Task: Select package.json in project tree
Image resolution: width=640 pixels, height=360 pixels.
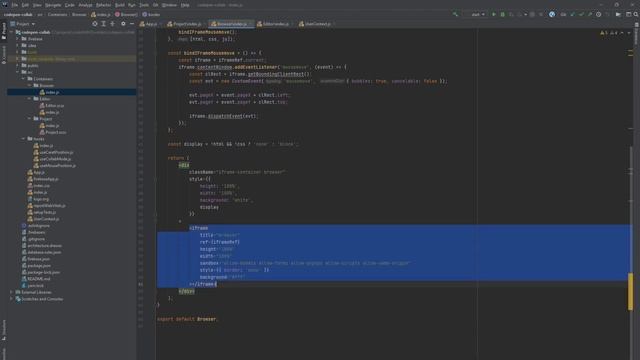Action: 39,266
